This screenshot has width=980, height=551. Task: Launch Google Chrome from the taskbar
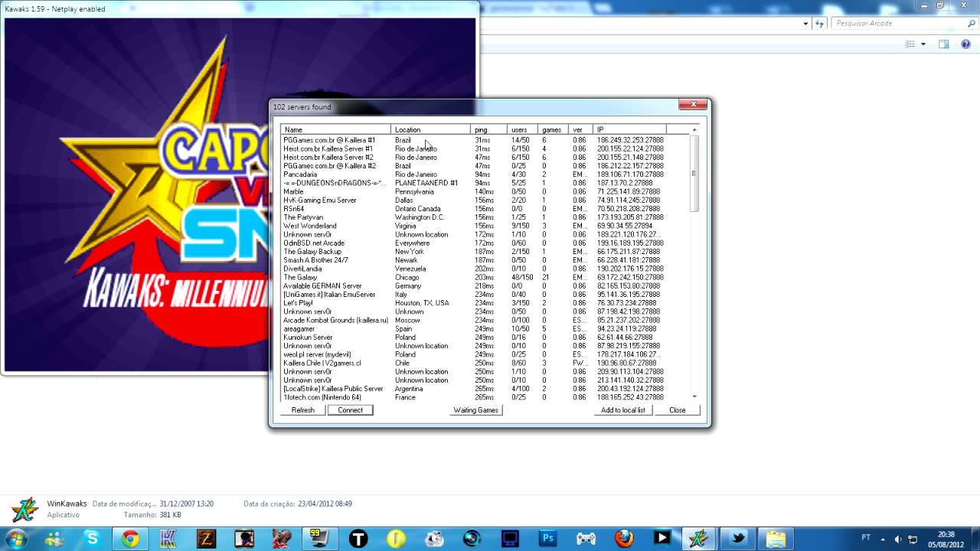point(130,539)
